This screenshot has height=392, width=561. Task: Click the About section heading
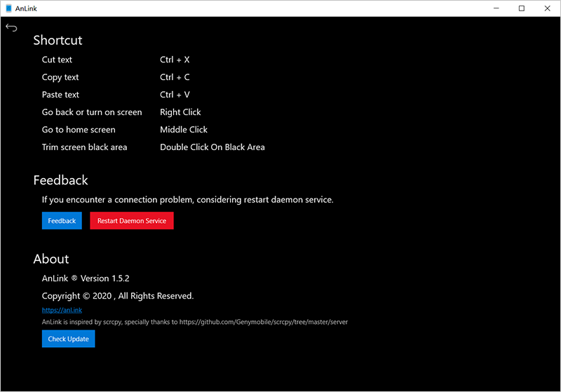coord(51,259)
